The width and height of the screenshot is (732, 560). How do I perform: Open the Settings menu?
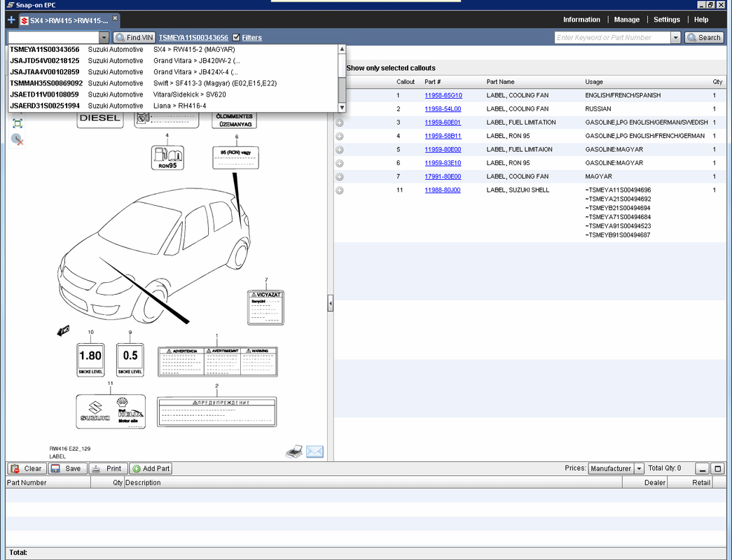667,20
